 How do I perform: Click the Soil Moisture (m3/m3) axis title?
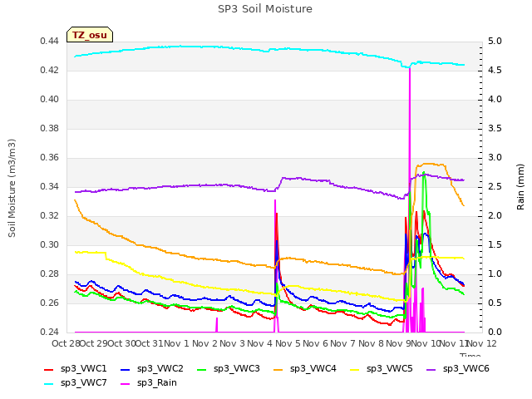[12, 188]
